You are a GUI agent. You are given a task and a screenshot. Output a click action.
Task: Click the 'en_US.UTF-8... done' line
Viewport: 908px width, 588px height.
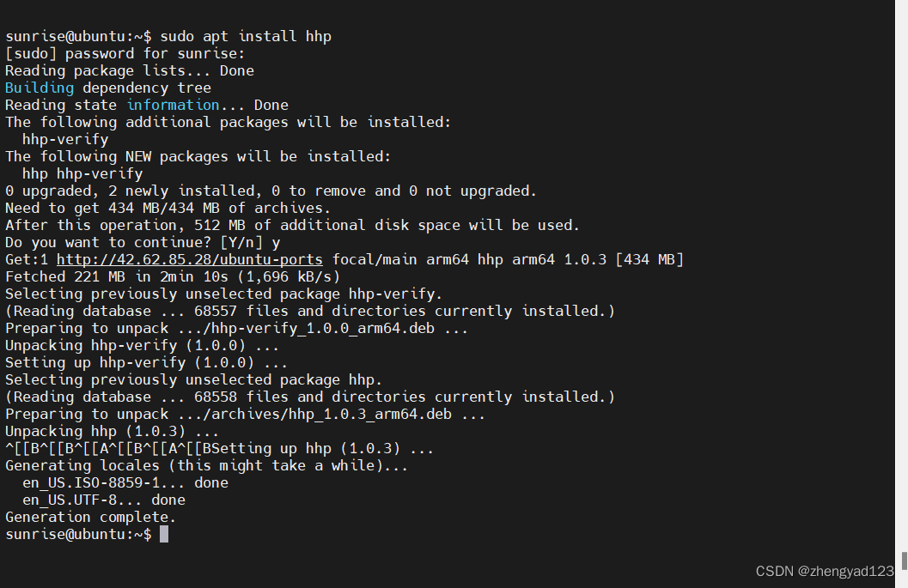pos(103,500)
